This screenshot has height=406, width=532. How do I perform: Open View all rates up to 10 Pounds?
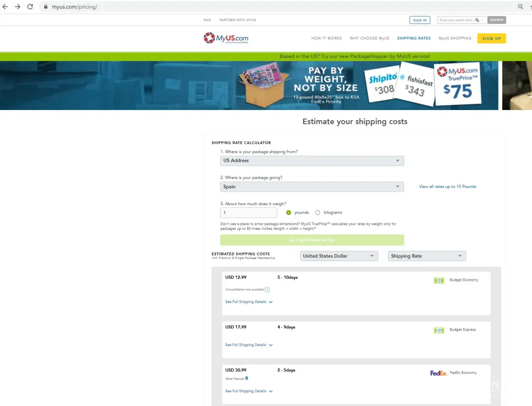[x=447, y=187]
